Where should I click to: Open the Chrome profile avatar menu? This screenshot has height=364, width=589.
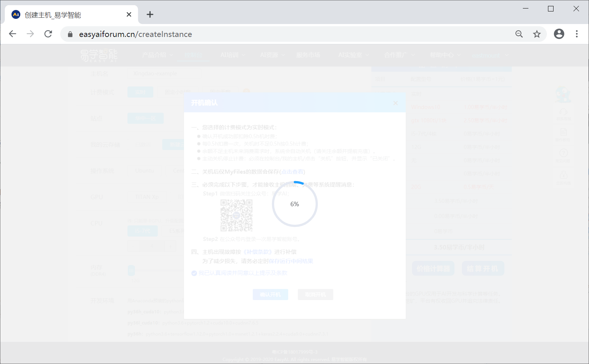559,34
